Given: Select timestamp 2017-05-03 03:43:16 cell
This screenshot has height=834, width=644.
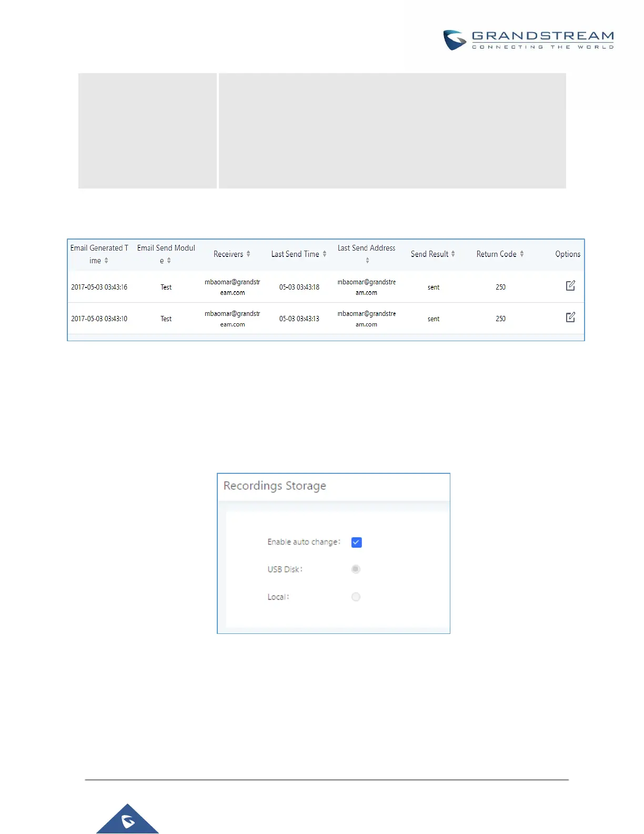Looking at the screenshot, I should point(99,287).
